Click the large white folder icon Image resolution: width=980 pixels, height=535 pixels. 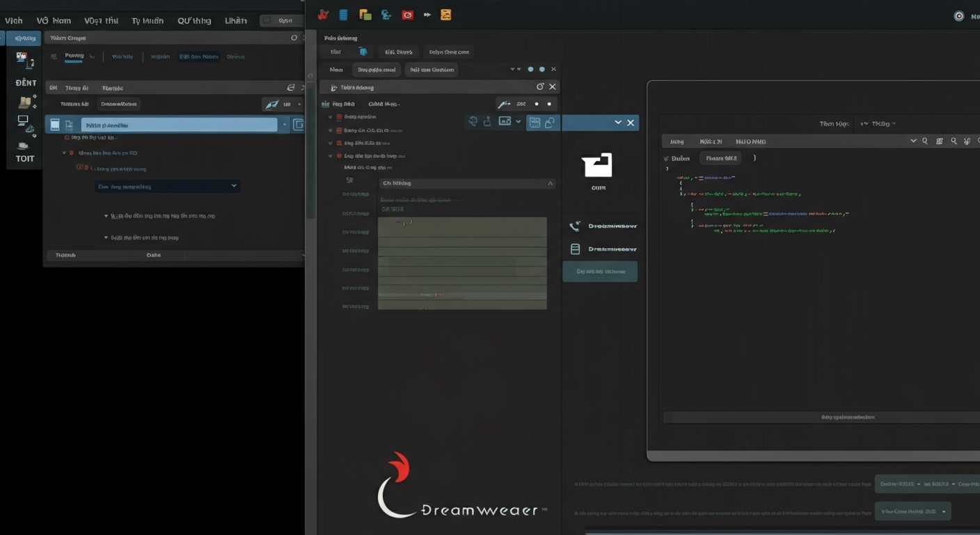click(597, 165)
